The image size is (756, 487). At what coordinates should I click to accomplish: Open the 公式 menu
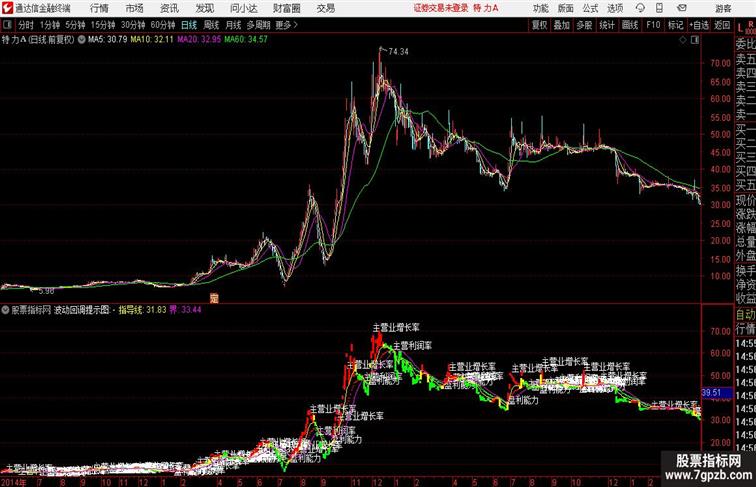pos(590,8)
